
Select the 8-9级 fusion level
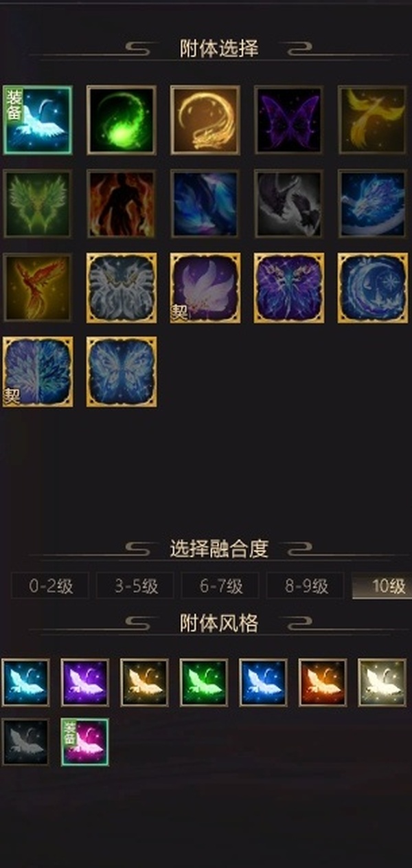pos(306,586)
